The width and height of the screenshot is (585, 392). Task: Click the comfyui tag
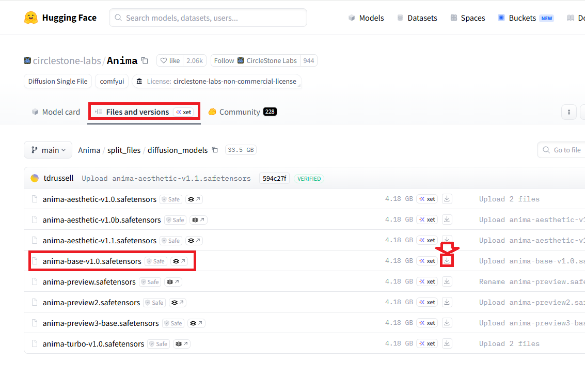(112, 82)
